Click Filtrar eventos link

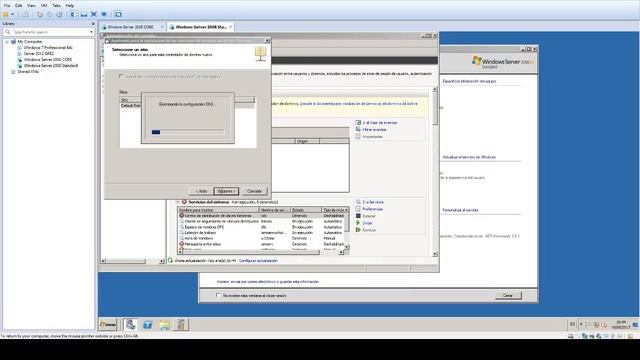374,129
